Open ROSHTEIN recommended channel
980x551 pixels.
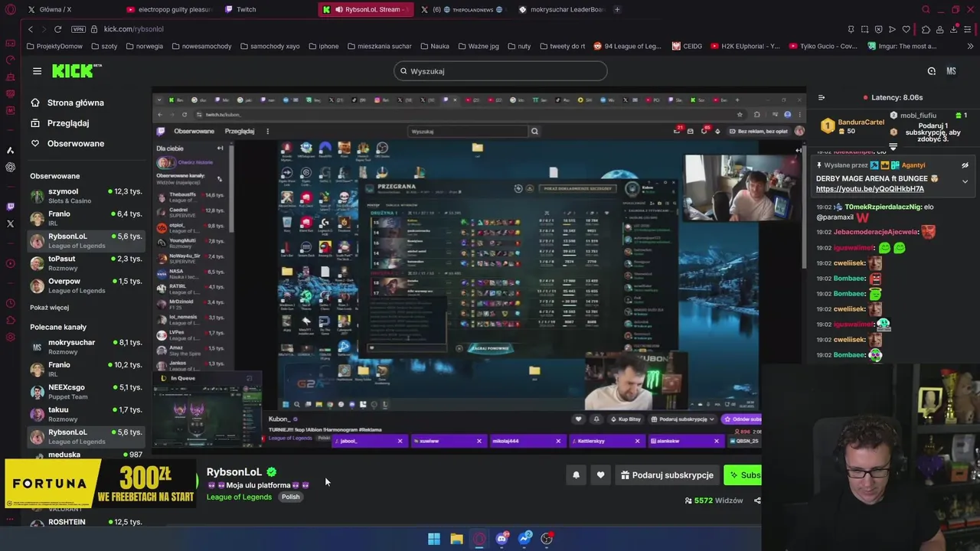(x=86, y=522)
